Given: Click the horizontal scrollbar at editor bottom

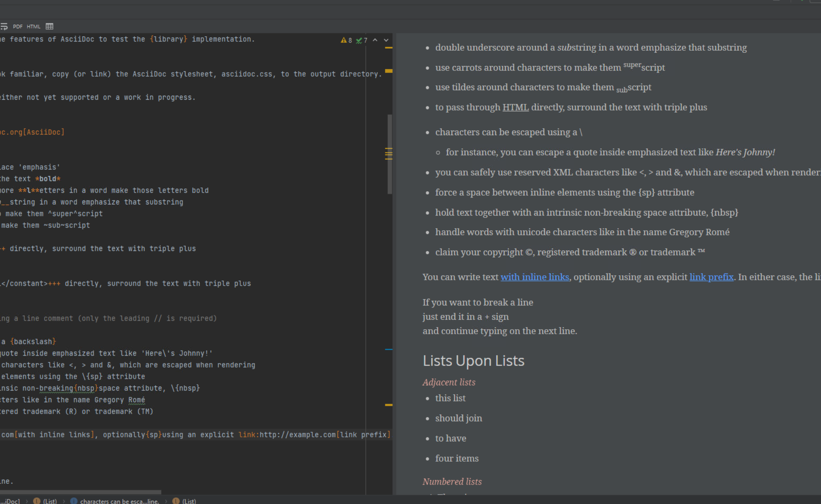Looking at the screenshot, I should pyautogui.click(x=80, y=492).
